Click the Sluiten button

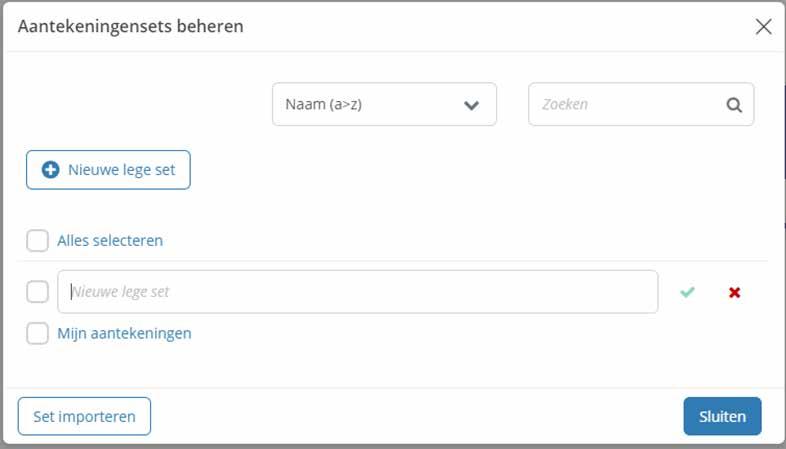722,417
